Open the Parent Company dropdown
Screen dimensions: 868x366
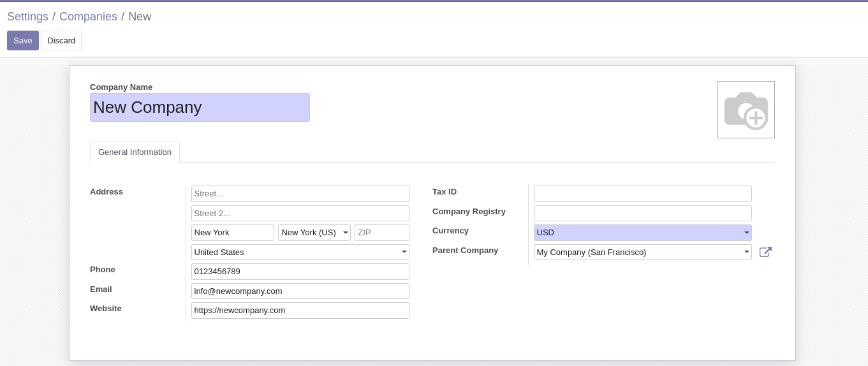642,253
